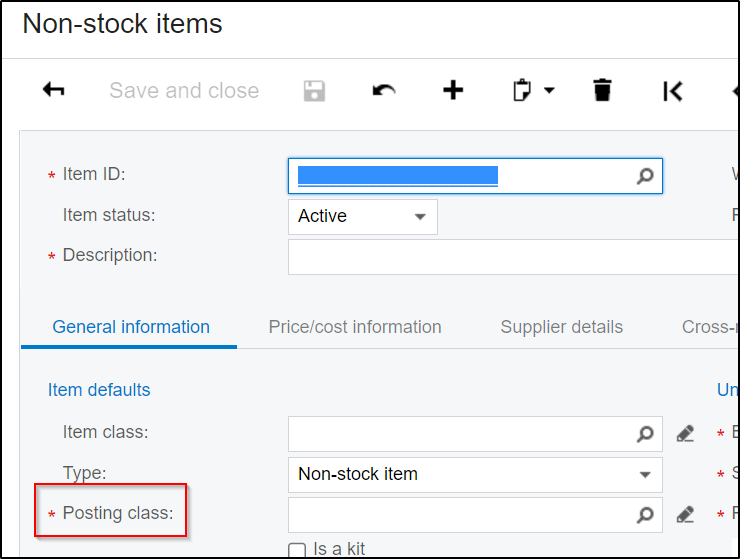Toggle the "Is a kit" checkbox
The image size is (740, 559).
(297, 550)
